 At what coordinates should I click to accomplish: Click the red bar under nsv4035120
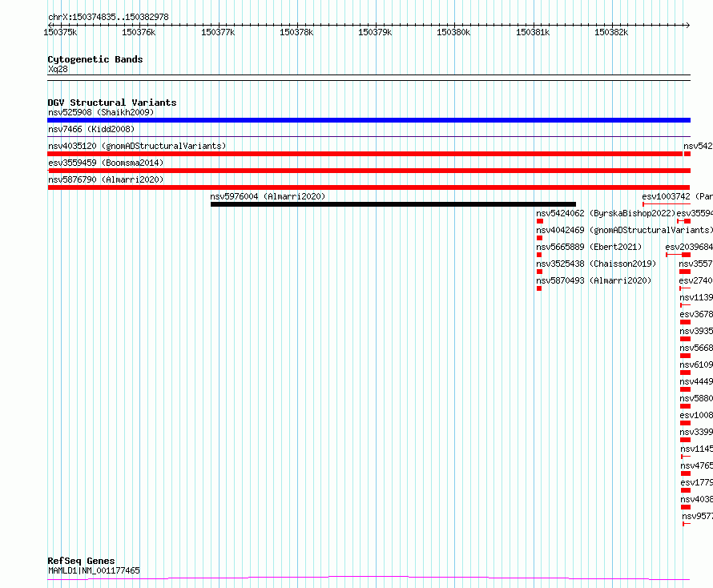365,154
